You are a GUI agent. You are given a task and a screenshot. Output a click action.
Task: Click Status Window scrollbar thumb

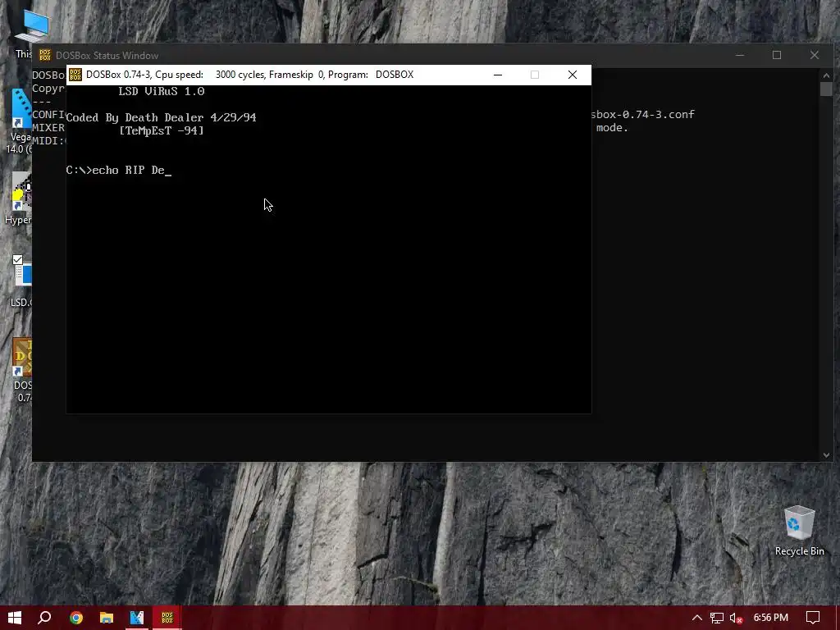[826, 89]
